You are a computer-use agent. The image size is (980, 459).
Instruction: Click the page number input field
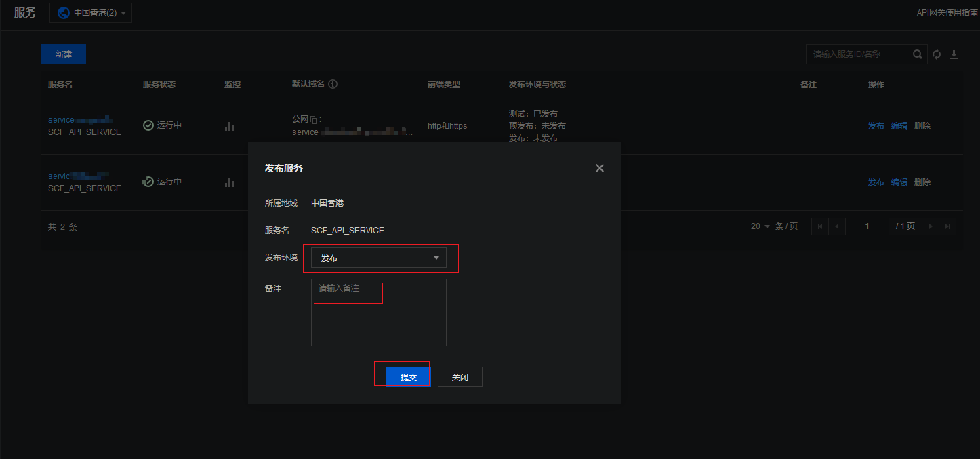coord(867,226)
